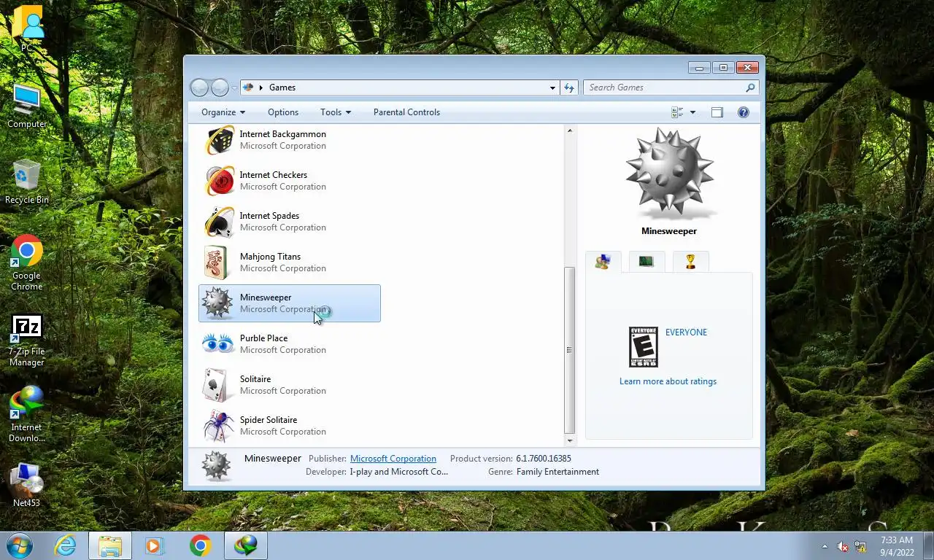Click the scroll up arrow of games list

click(x=570, y=131)
